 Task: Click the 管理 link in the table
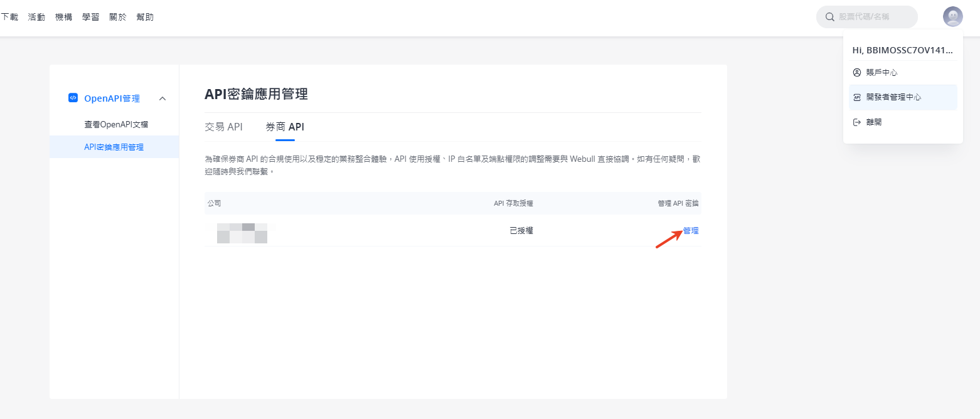coord(690,231)
